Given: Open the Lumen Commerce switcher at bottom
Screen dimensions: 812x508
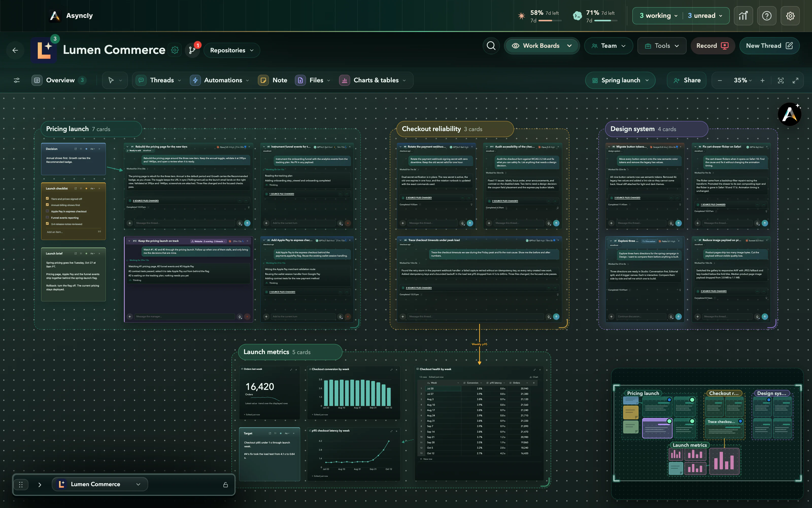Looking at the screenshot, I should 100,484.
